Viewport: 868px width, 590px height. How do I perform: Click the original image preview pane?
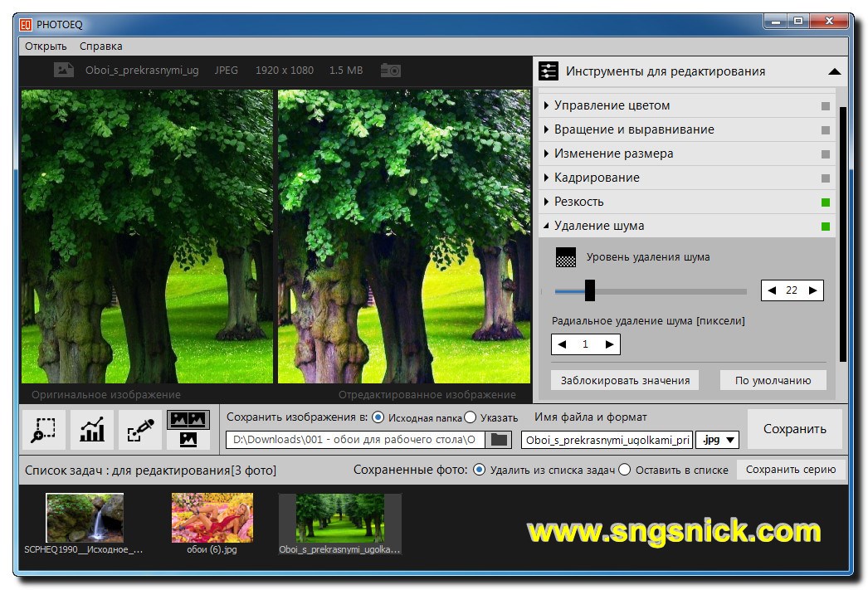pyautogui.click(x=147, y=236)
